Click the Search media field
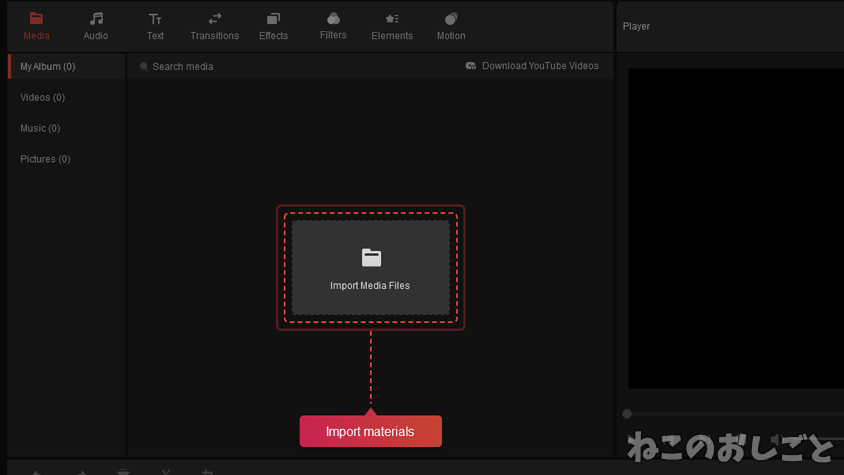 [x=183, y=67]
